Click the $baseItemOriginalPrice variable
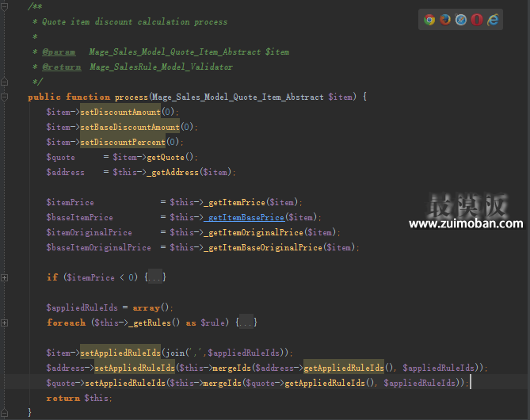Image resolution: width=530 pixels, height=420 pixels. point(99,247)
